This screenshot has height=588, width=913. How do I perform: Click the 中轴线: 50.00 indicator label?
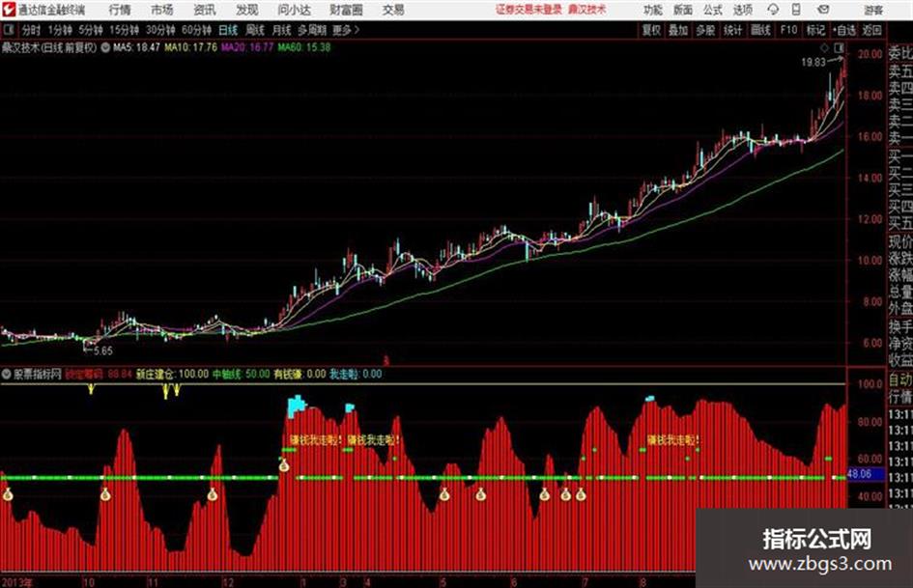[242, 374]
